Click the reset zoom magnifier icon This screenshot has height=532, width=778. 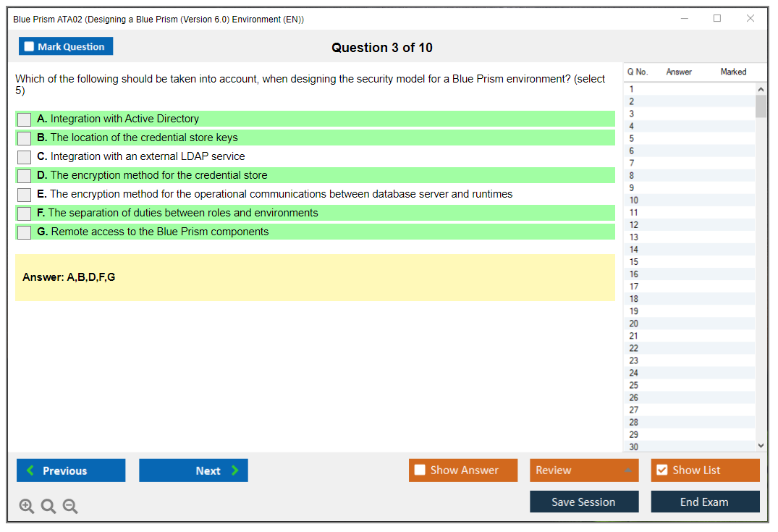tap(48, 507)
